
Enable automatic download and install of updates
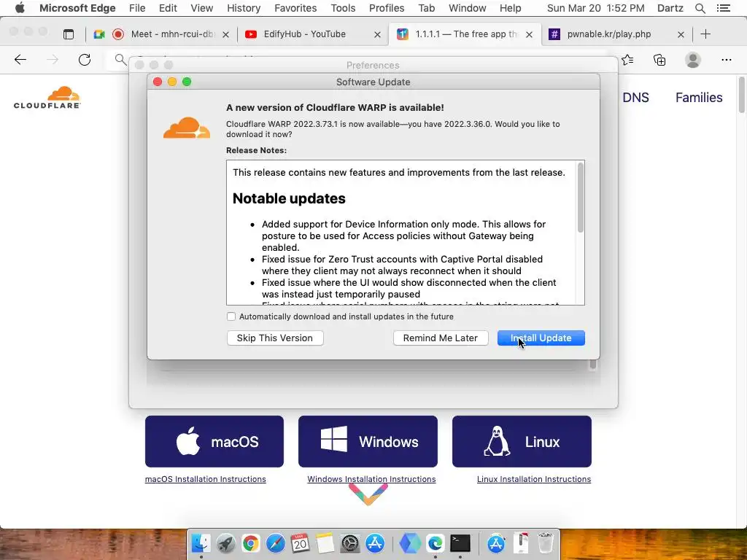(x=231, y=316)
